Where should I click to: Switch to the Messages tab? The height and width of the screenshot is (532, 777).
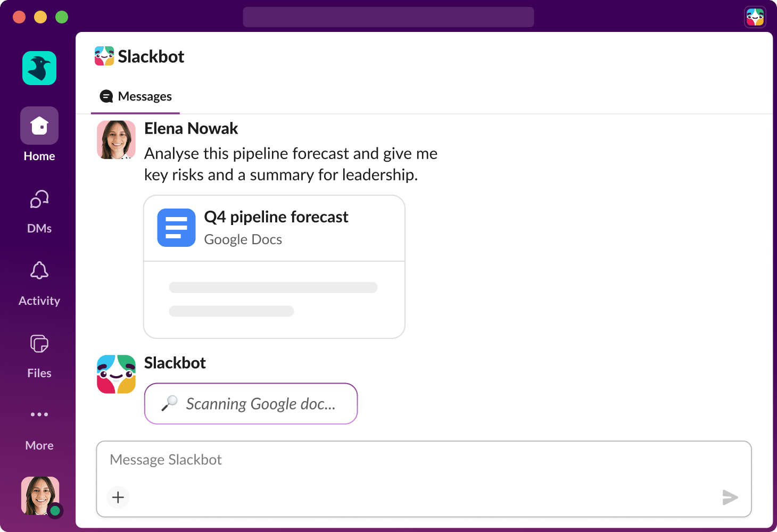coord(135,96)
